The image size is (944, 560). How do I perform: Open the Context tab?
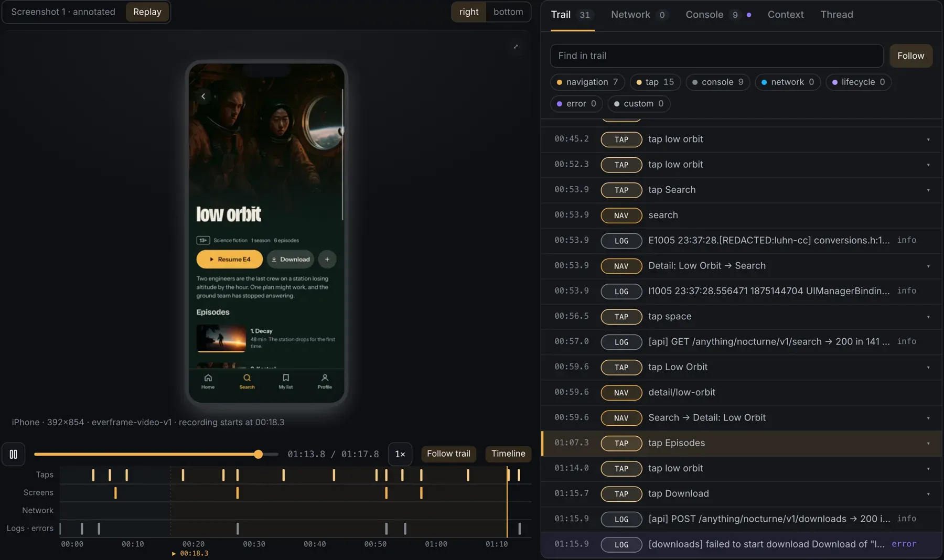coord(785,15)
